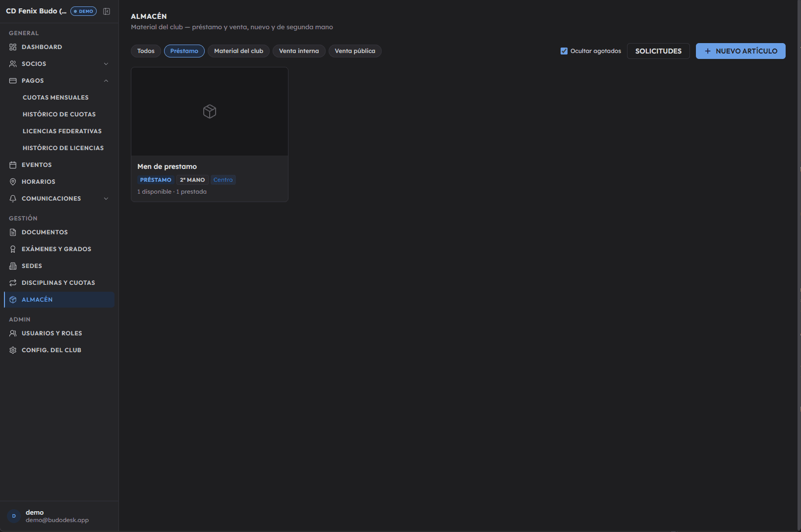Click the Comunicaciones bell icon

pos(13,199)
